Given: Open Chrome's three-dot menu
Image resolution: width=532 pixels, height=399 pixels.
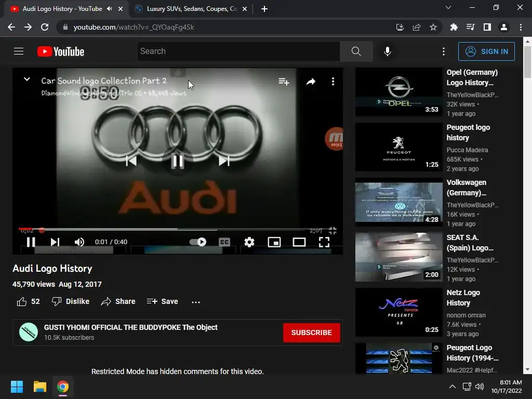Looking at the screenshot, I should point(521,27).
